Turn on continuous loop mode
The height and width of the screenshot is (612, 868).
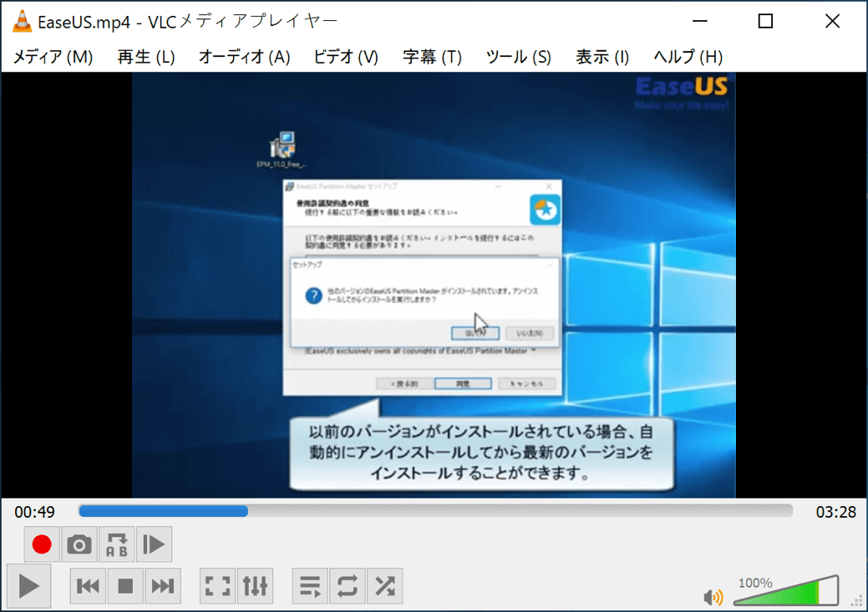(347, 585)
